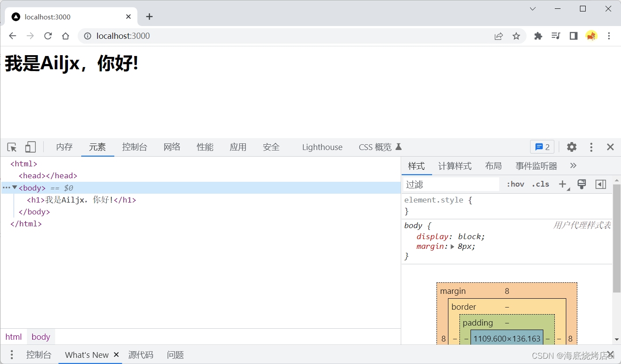This screenshot has height=364, width=621.
Task: Collapse the body element tree node
Action: click(x=15, y=188)
